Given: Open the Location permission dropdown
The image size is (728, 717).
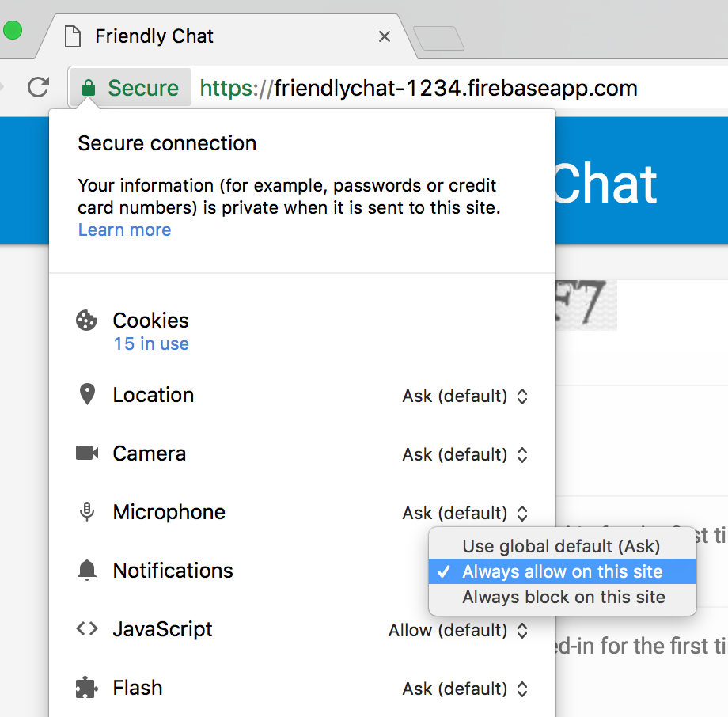Looking at the screenshot, I should (x=465, y=396).
